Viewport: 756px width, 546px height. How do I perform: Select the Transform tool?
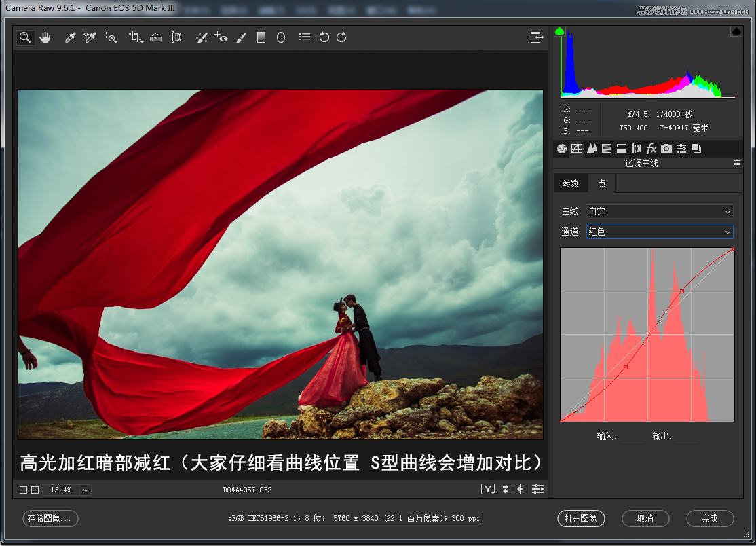176,37
